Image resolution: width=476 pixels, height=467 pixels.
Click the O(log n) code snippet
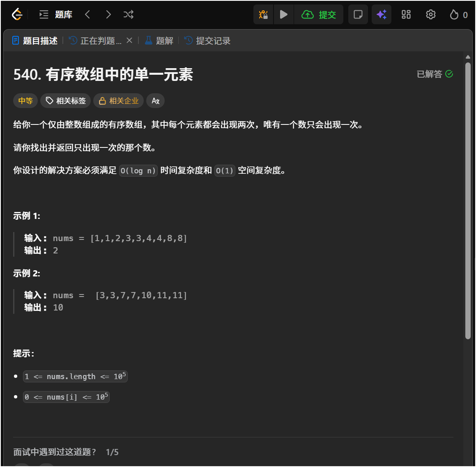click(x=138, y=170)
